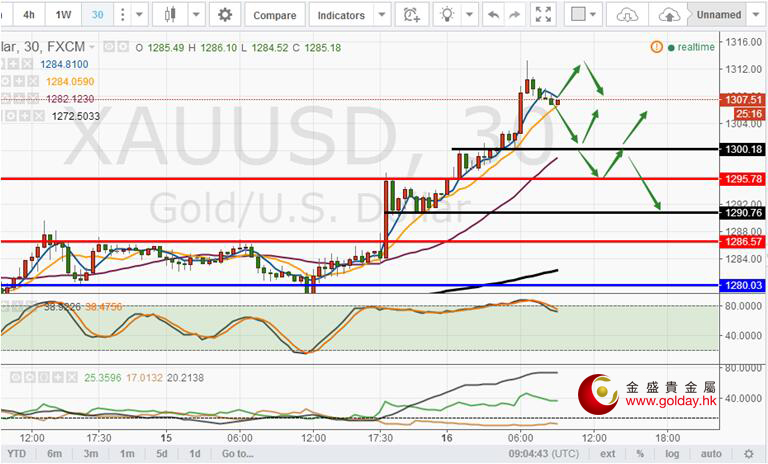
Task: Expand Indicators favorites dropdown arrow
Action: tap(382, 15)
